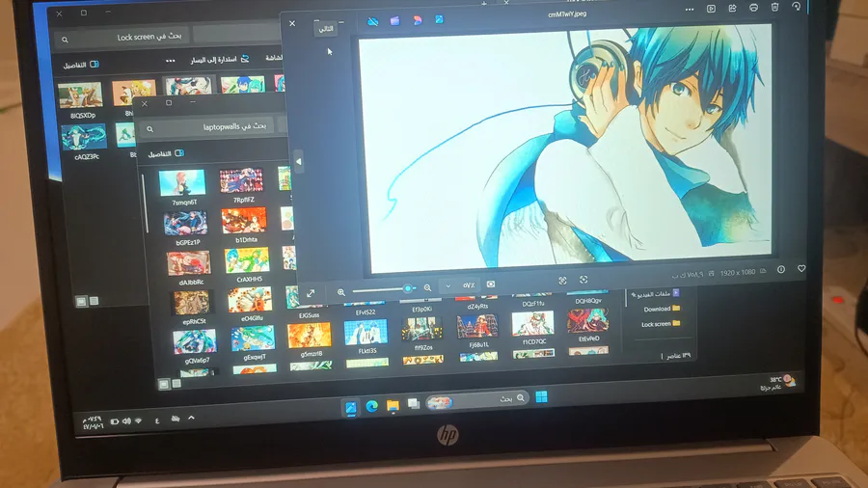Click the crossed-out cloud OneDrive icon
The height and width of the screenshot is (488, 868).
point(373,21)
